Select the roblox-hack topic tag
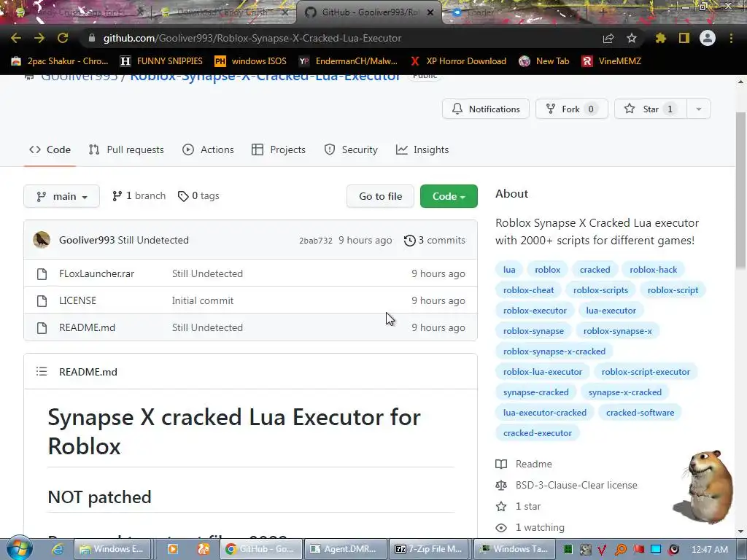Image resolution: width=747 pixels, height=560 pixels. [x=653, y=270]
